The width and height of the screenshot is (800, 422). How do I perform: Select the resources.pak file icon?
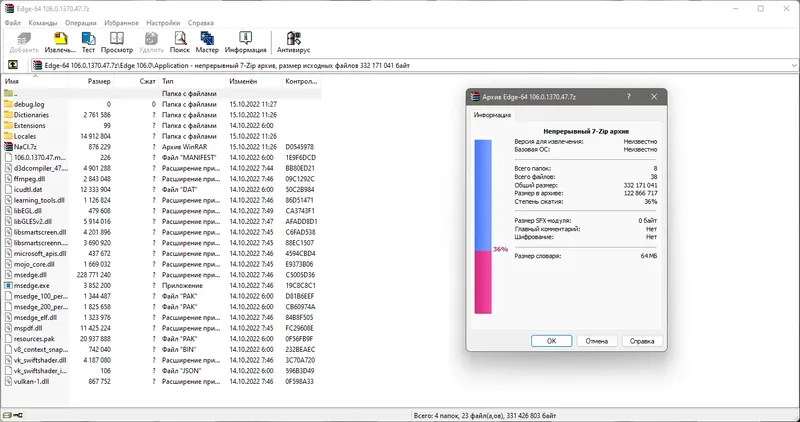coord(8,339)
